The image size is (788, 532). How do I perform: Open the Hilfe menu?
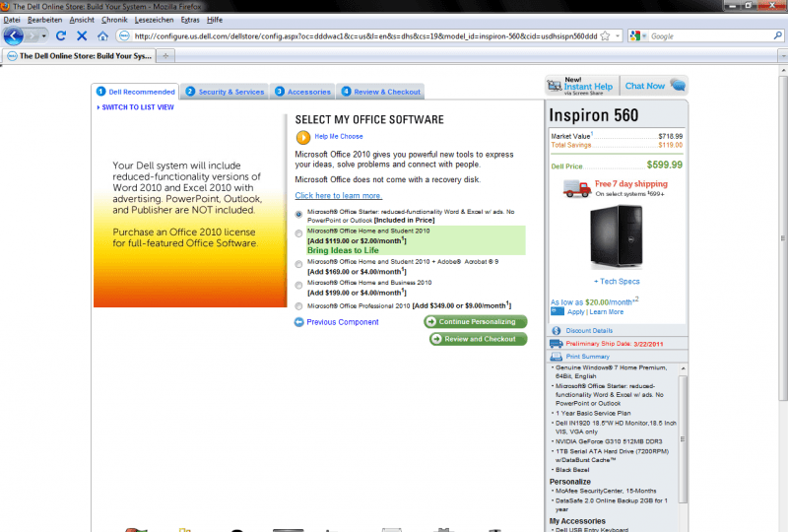(x=215, y=20)
